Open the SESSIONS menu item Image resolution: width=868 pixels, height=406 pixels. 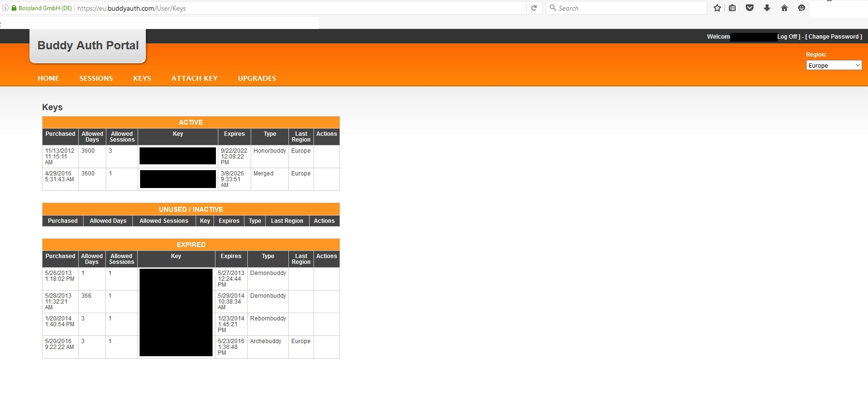96,78
